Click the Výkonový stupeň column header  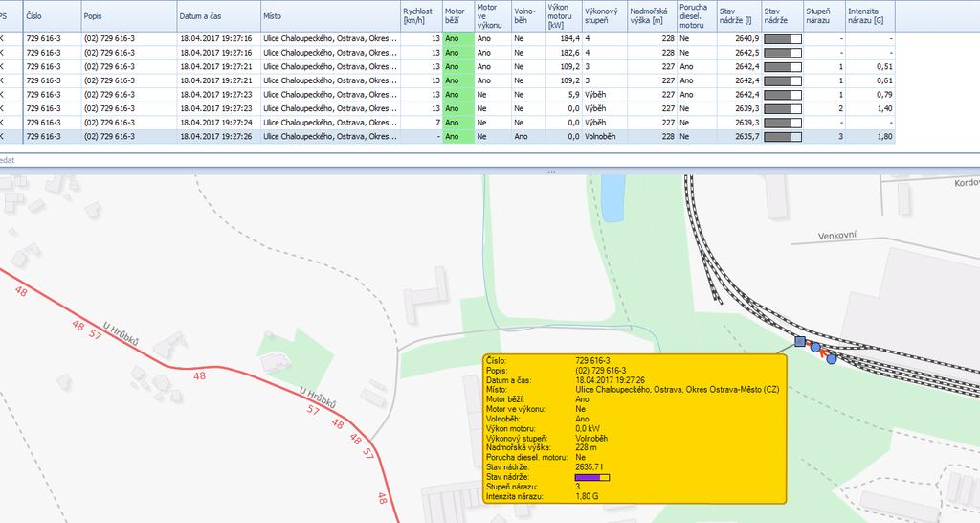[x=605, y=16]
